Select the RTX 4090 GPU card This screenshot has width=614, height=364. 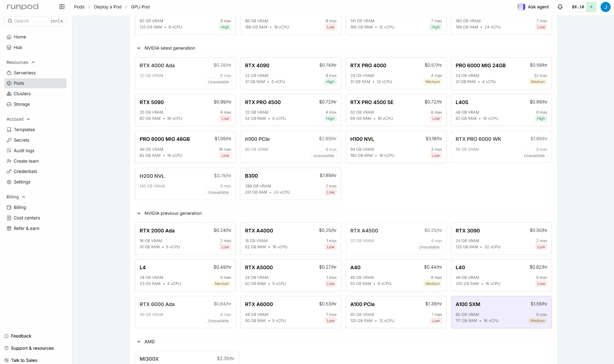pos(291,73)
